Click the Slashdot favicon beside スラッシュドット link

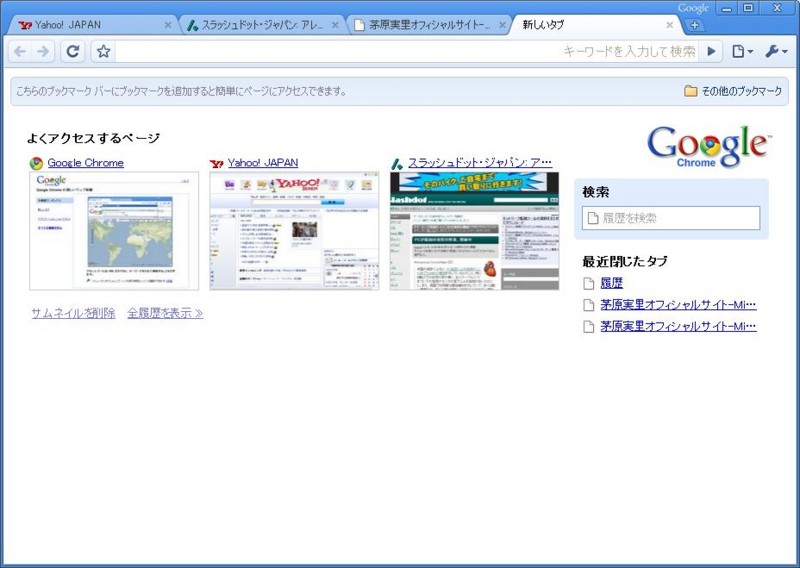(397, 164)
